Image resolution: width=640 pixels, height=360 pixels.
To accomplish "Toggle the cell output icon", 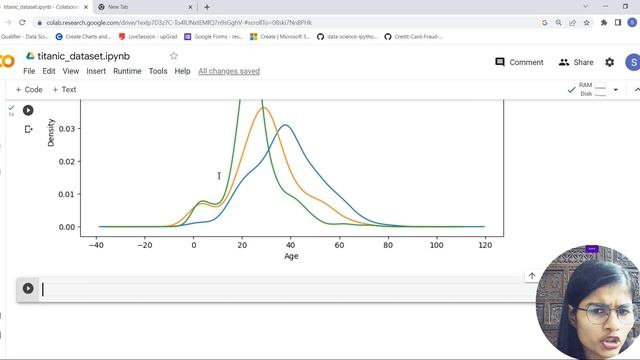I will pos(28,129).
